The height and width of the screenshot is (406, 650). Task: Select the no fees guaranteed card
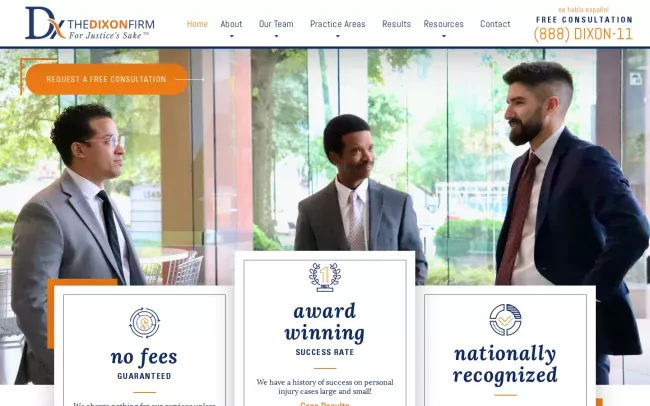(x=144, y=346)
